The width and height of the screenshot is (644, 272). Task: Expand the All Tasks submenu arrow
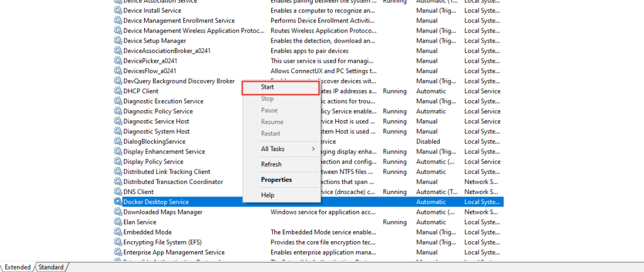(313, 149)
